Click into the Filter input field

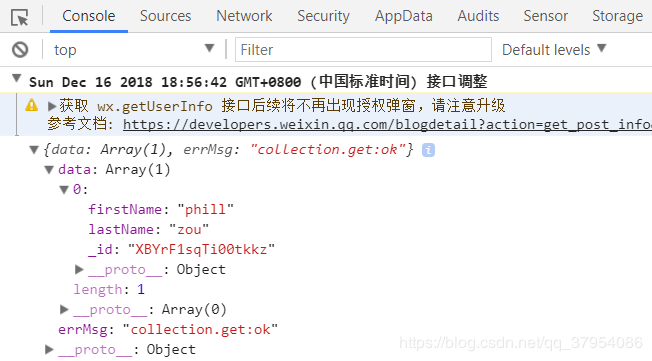(x=363, y=50)
